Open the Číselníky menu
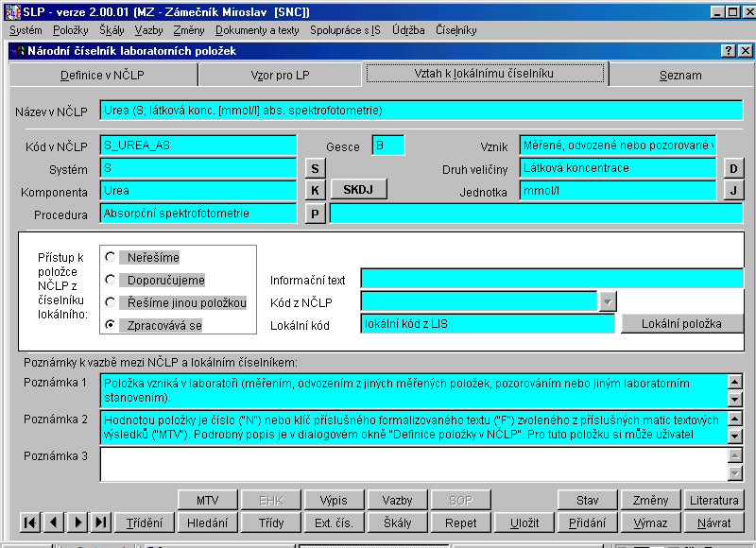The image size is (756, 548). point(456,30)
